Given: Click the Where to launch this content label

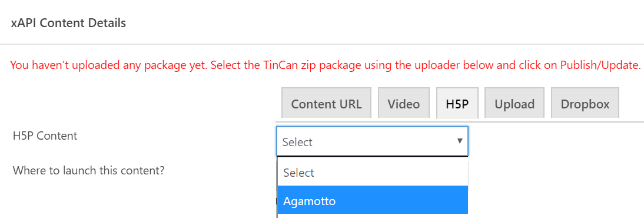Looking at the screenshot, I should pyautogui.click(x=88, y=170).
